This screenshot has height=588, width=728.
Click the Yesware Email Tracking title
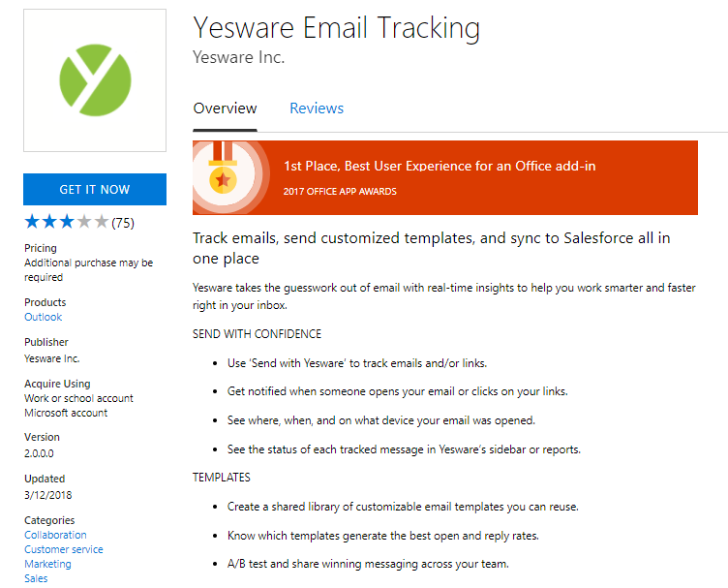click(x=336, y=27)
